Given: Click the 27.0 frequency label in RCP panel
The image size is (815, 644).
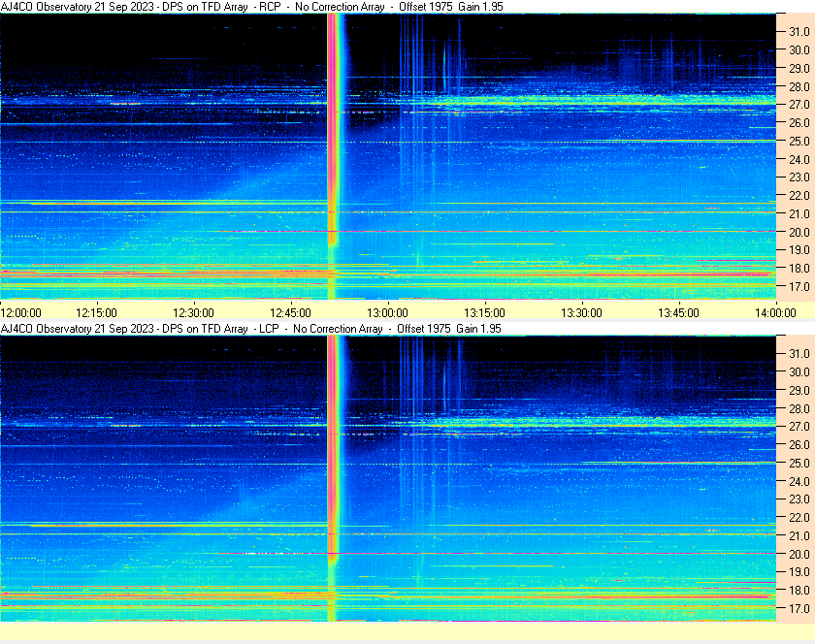Looking at the screenshot, I should pyautogui.click(x=799, y=105).
